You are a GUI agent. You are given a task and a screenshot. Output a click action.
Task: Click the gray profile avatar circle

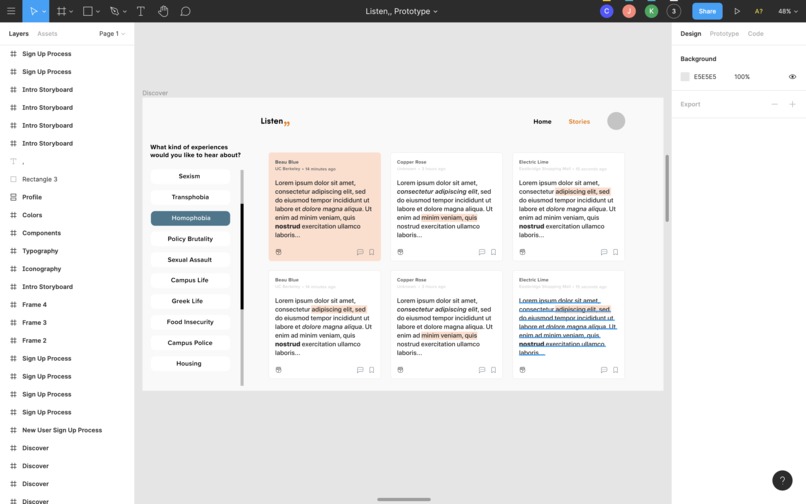pos(616,121)
